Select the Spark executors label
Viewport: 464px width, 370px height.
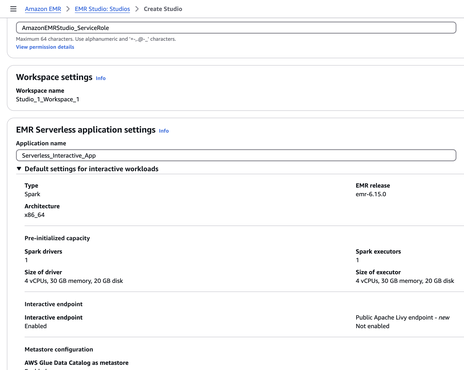378,252
